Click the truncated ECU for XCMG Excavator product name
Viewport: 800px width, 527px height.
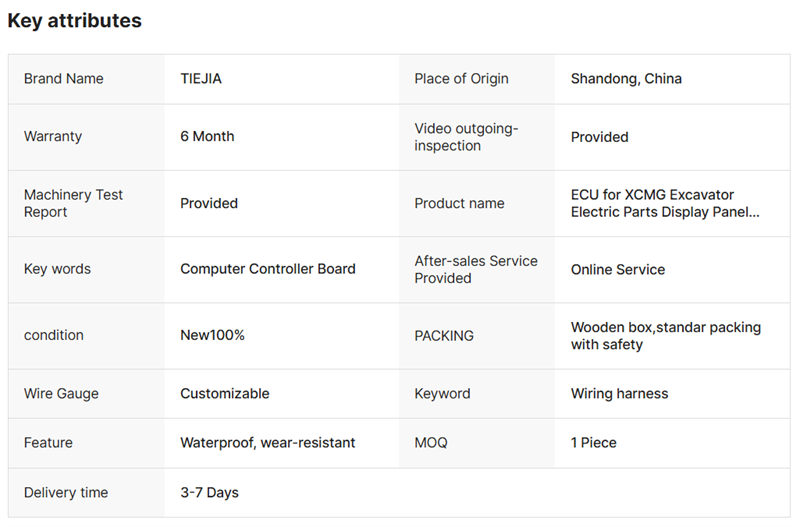tap(665, 203)
